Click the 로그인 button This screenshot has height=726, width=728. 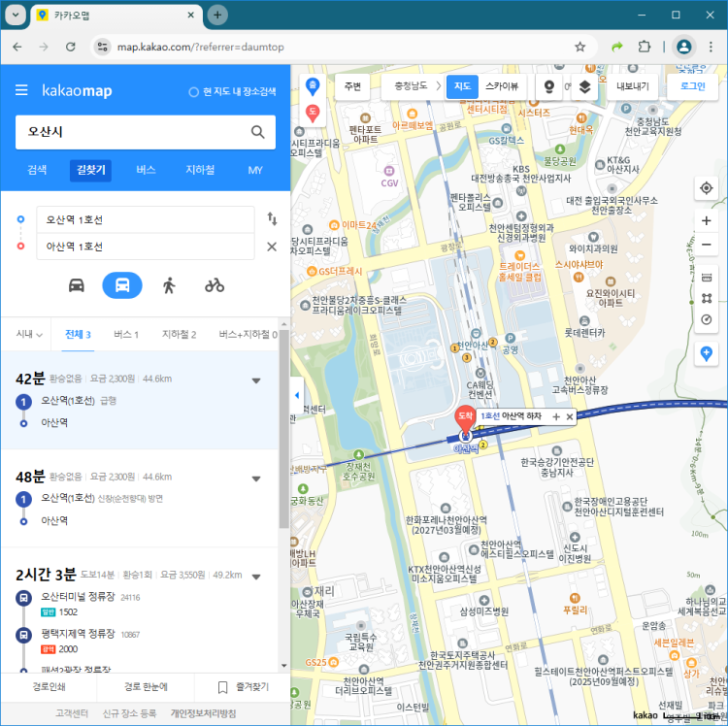[693, 86]
